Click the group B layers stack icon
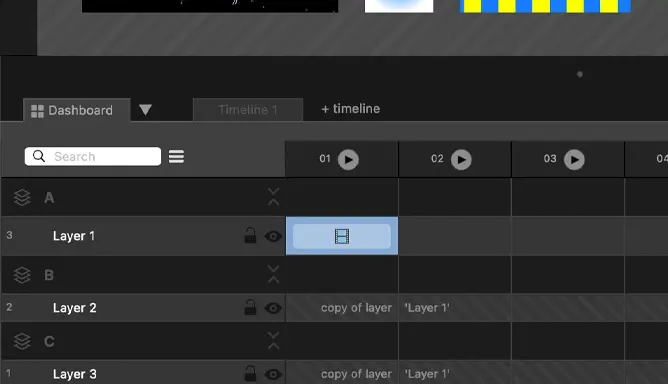The image size is (668, 384). [22, 275]
